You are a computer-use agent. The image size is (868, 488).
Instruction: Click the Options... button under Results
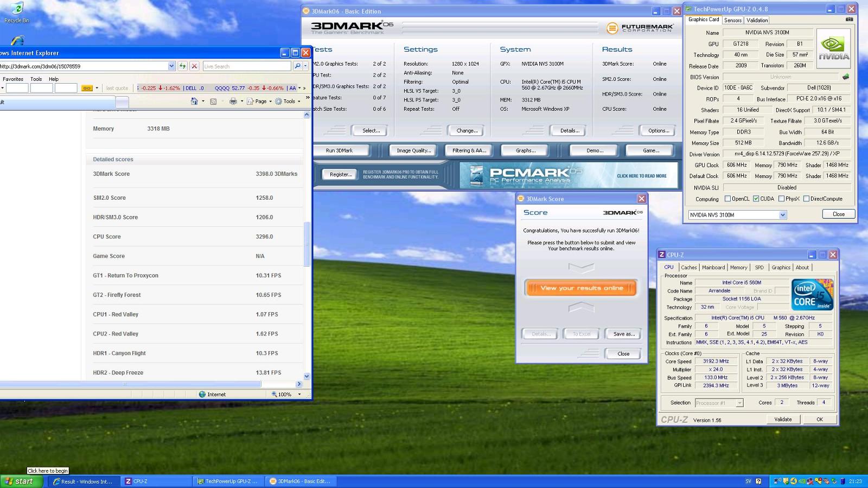(658, 130)
